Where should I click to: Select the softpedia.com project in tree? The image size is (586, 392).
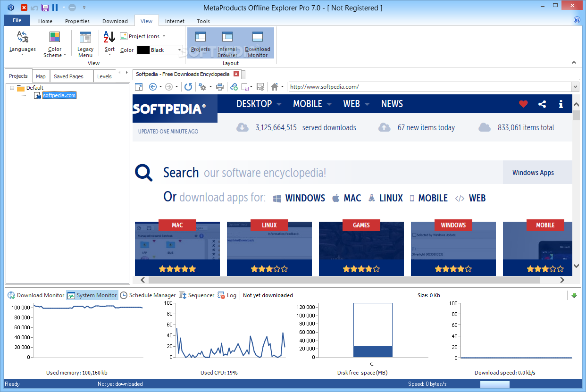[x=59, y=95]
